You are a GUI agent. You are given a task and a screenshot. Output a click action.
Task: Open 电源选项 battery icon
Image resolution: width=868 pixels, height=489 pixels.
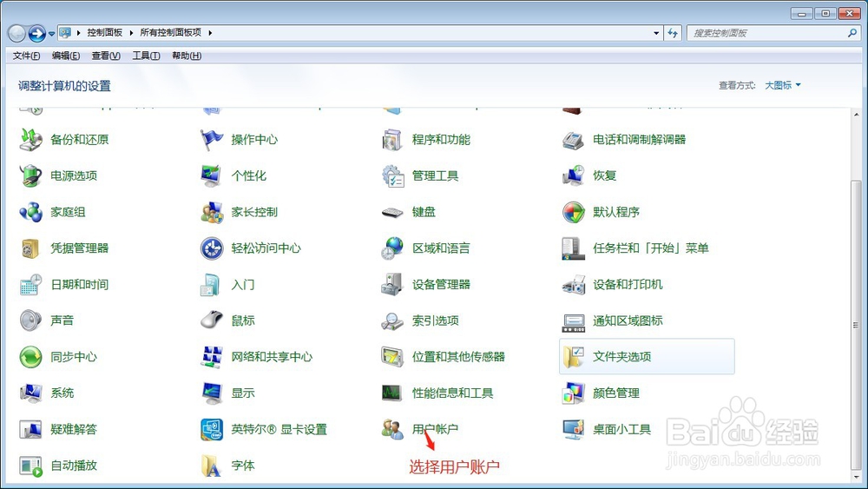click(x=30, y=175)
